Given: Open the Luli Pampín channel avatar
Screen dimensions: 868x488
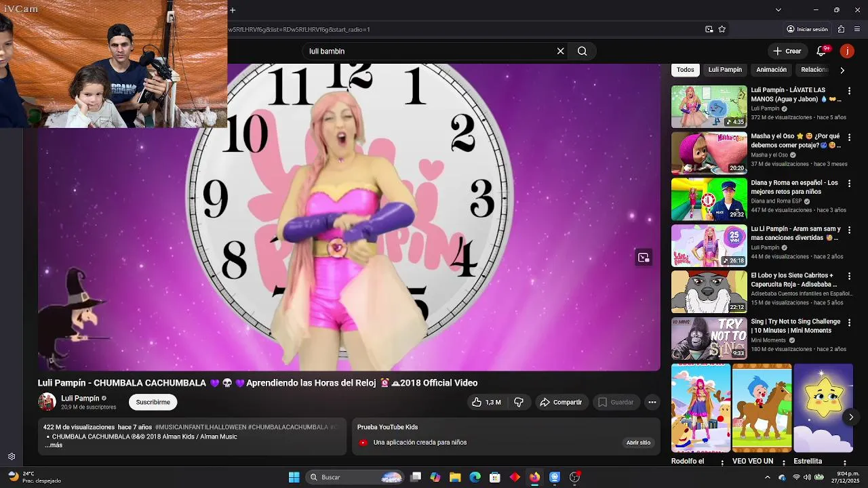Looking at the screenshot, I should (x=47, y=402).
